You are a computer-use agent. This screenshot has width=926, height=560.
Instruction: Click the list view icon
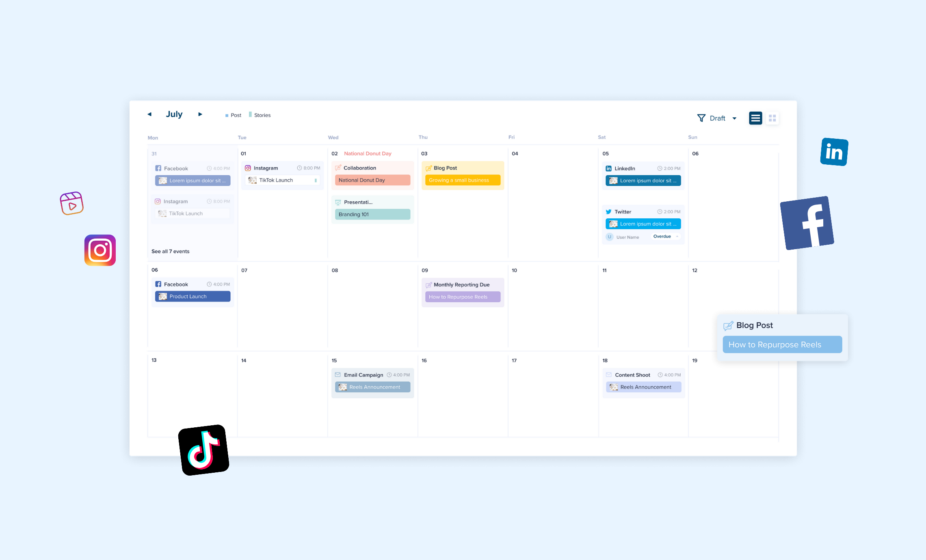(756, 118)
